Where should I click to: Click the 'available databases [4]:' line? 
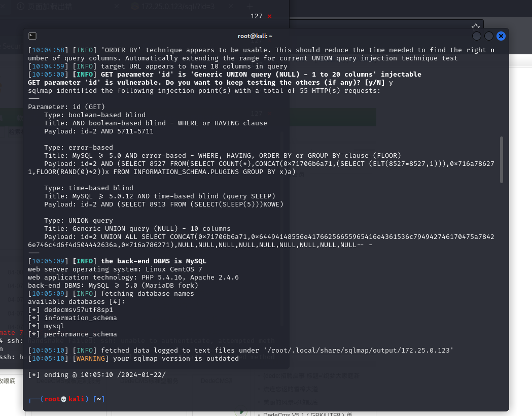[x=77, y=302]
